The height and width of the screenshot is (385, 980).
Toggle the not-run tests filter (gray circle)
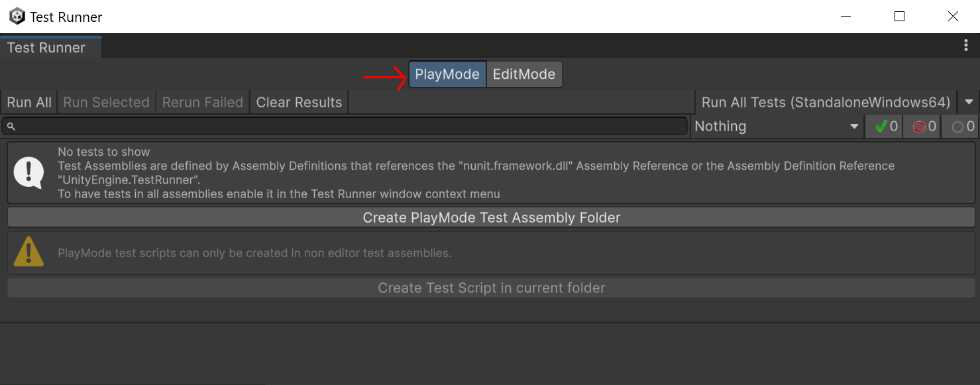pyautogui.click(x=959, y=126)
